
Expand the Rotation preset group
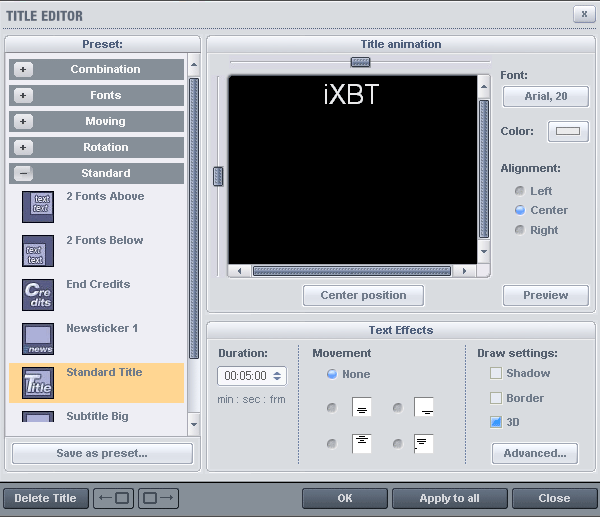pyautogui.click(x=23, y=147)
